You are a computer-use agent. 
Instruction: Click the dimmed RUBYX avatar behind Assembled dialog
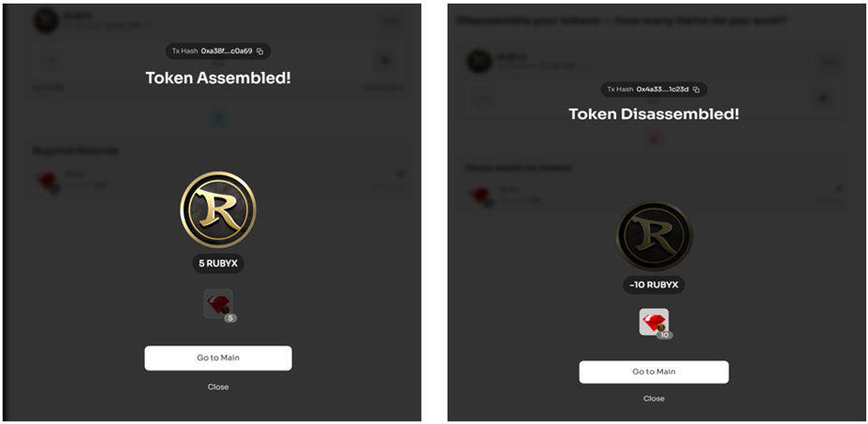coord(46,22)
